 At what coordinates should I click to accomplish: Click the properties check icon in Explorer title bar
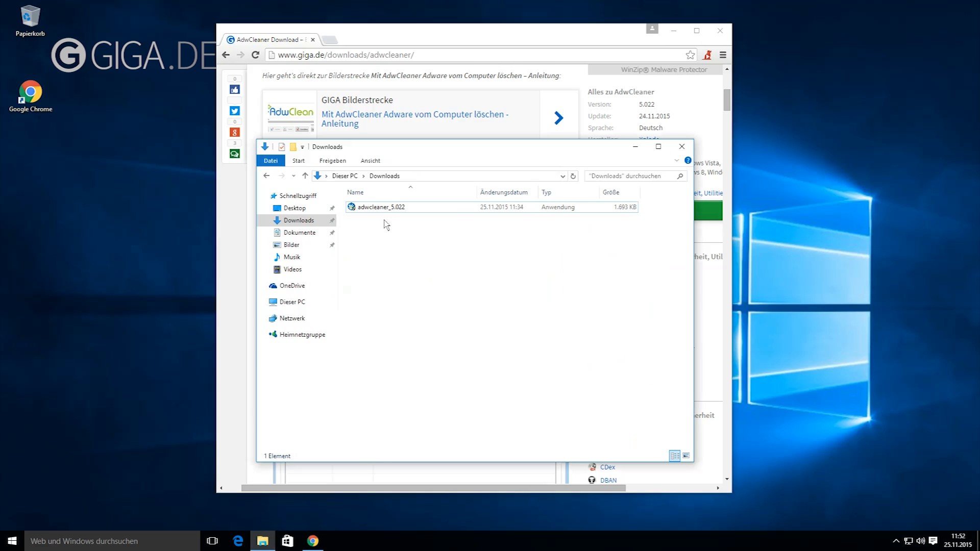(281, 147)
